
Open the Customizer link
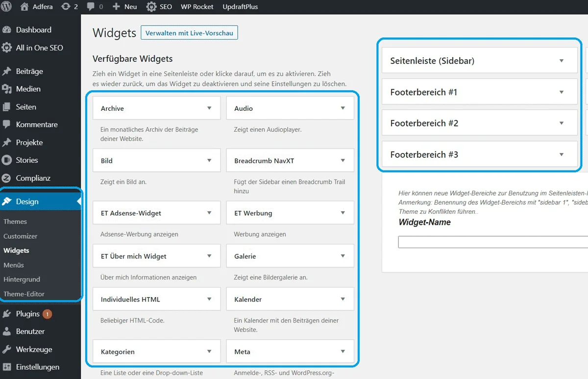click(20, 236)
